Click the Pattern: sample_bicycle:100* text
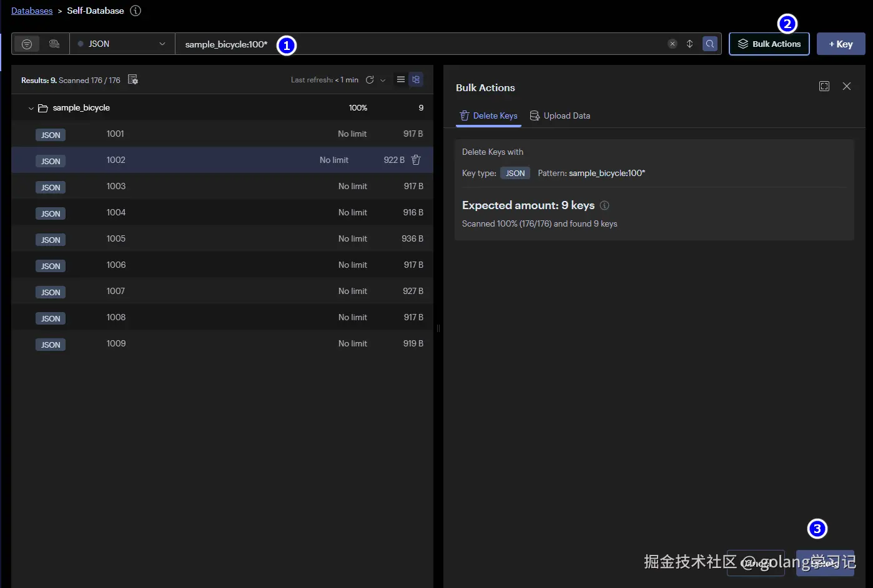The width and height of the screenshot is (873, 588). pyautogui.click(x=591, y=173)
